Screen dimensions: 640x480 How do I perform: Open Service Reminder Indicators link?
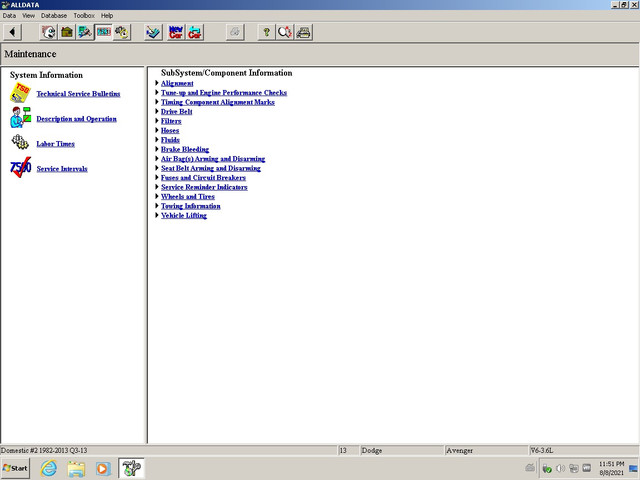204,187
